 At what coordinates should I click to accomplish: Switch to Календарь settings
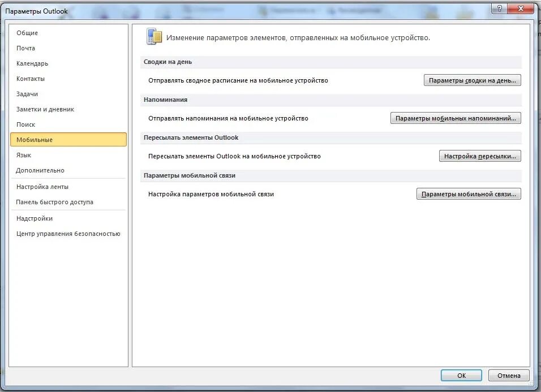pos(68,63)
